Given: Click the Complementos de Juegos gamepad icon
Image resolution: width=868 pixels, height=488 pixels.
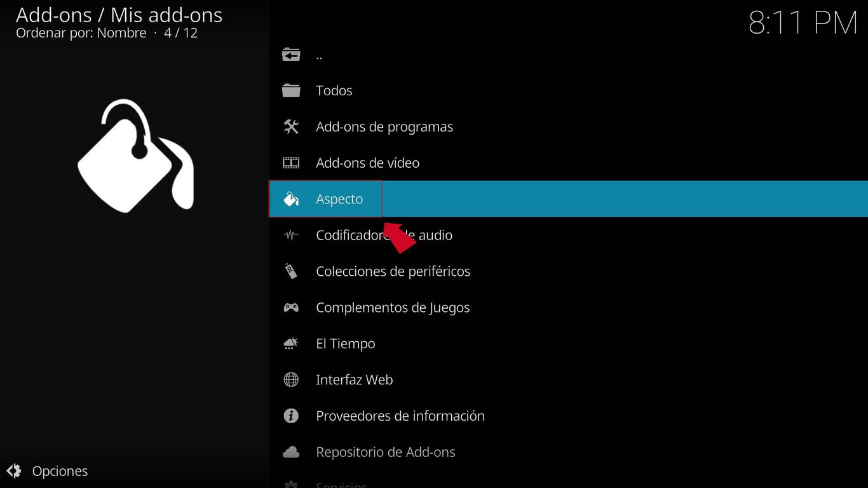Looking at the screenshot, I should pyautogui.click(x=291, y=307).
